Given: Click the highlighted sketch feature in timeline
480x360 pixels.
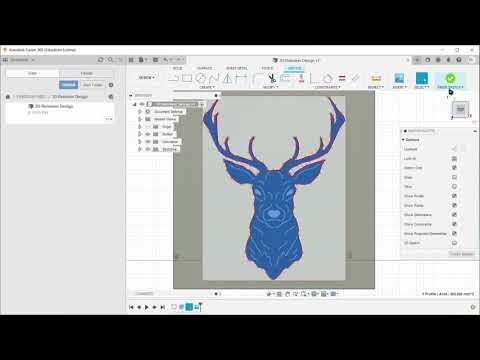Looking at the screenshot, I should [189, 307].
